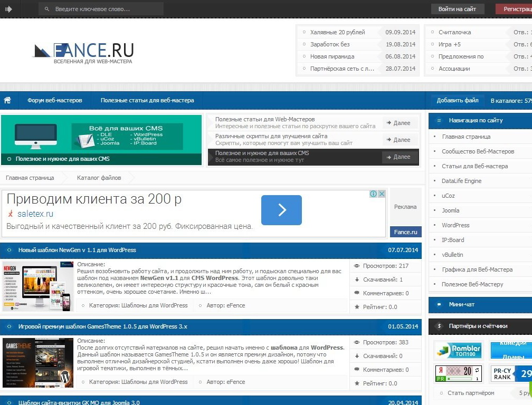Viewport: 532px width, 405px height.
Task: Open 'Новый шаблон NewGen v 1.1 для WordPress' title
Action: (77, 250)
